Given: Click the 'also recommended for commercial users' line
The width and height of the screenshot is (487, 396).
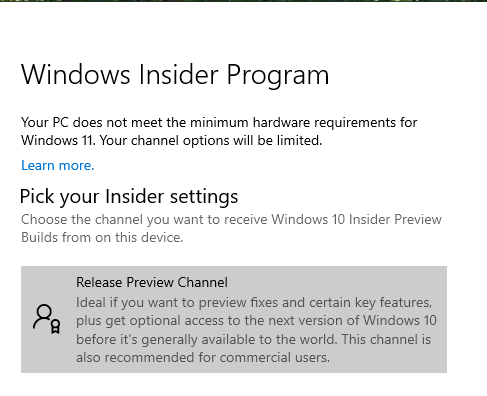Looking at the screenshot, I should point(203,357).
